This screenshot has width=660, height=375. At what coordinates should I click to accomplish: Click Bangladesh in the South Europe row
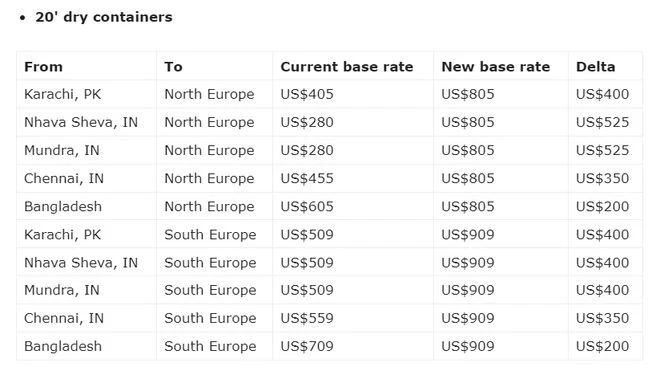pos(63,346)
